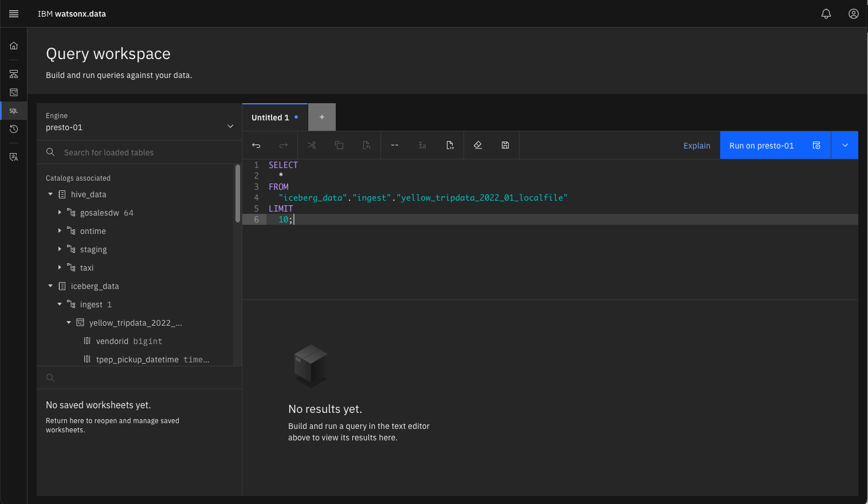Open the Engine presto-01 dropdown

click(139, 122)
